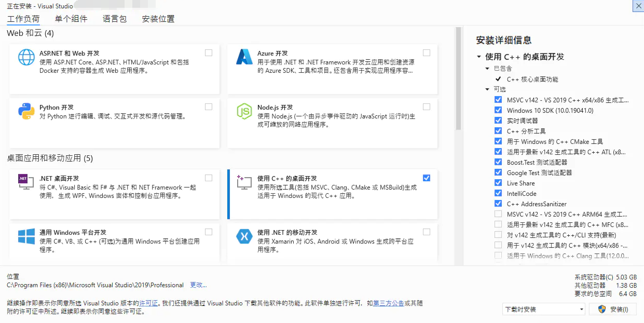Open the 第三方公告 link

click(x=389, y=303)
